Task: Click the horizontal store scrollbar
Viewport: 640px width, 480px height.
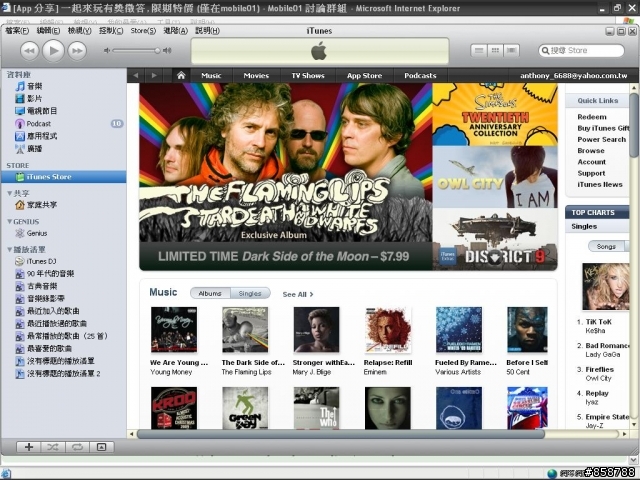Action: point(341,434)
